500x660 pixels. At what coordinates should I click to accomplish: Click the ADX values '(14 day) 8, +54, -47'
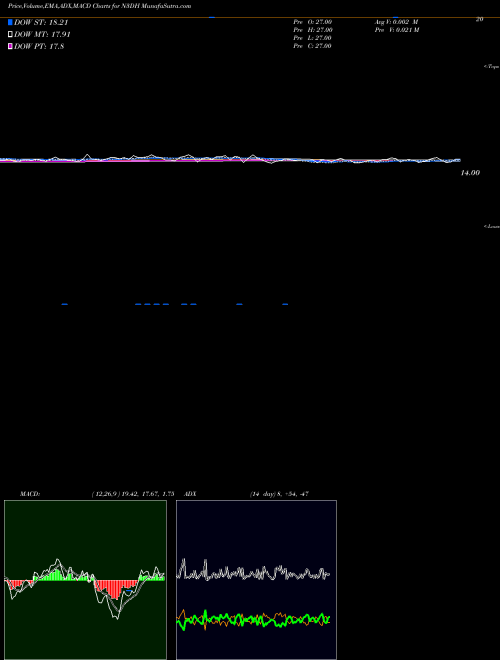coord(279,494)
